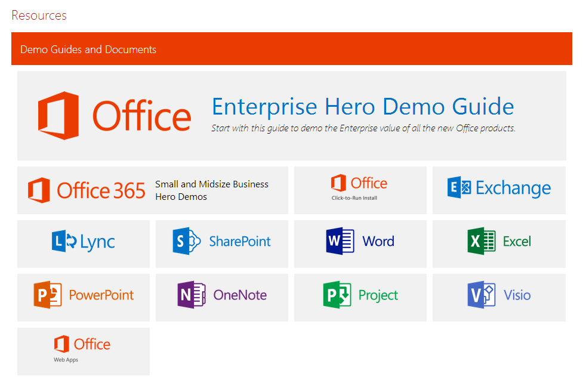The height and width of the screenshot is (392, 586).
Task: Open the Exchange icon
Action: tap(459, 187)
